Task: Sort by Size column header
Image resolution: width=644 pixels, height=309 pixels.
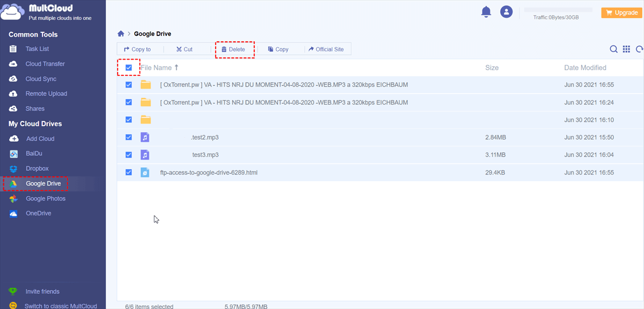Action: point(492,68)
